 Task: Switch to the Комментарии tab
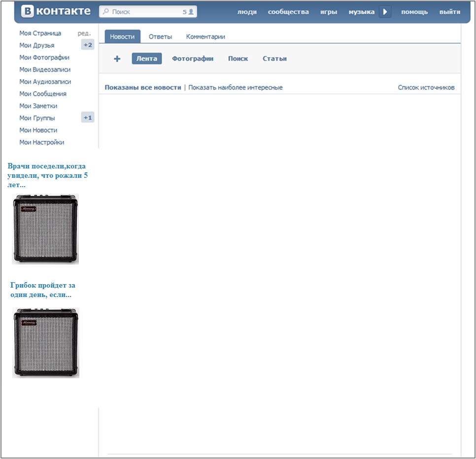205,37
